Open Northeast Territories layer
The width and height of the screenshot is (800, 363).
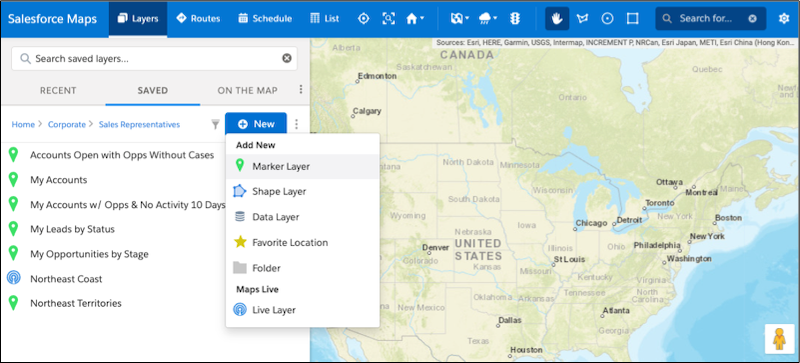click(76, 304)
